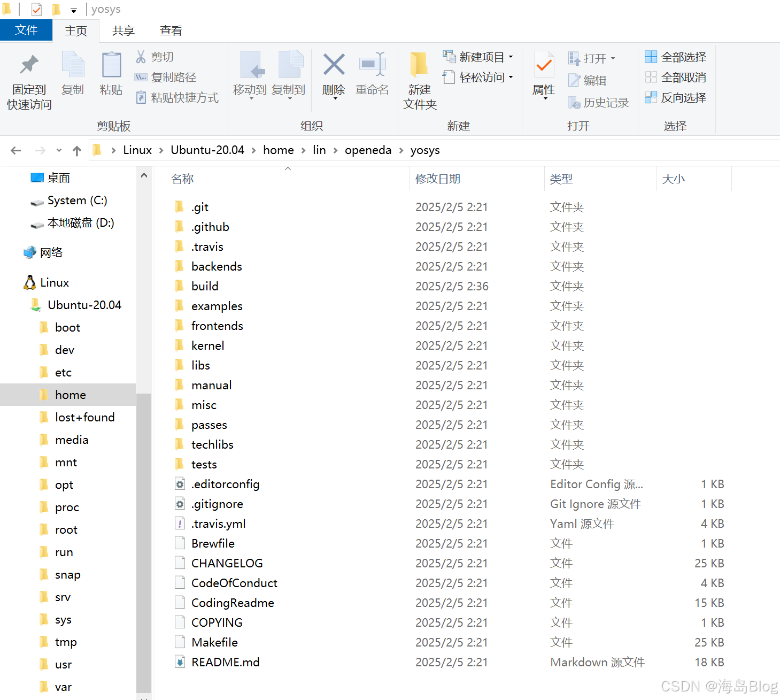Click 反向选择 to invert selection
Viewport: 780px width, 700px height.
[x=675, y=97]
